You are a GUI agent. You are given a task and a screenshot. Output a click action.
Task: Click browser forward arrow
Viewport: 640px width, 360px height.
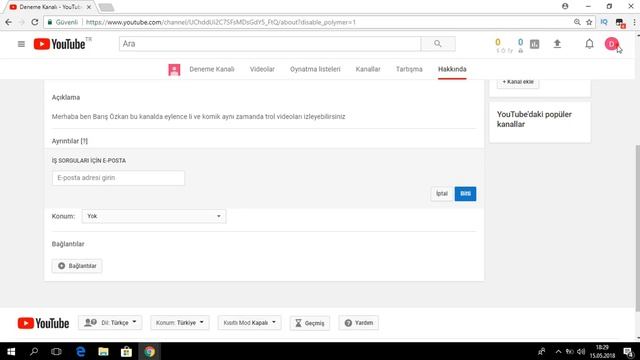click(22, 22)
